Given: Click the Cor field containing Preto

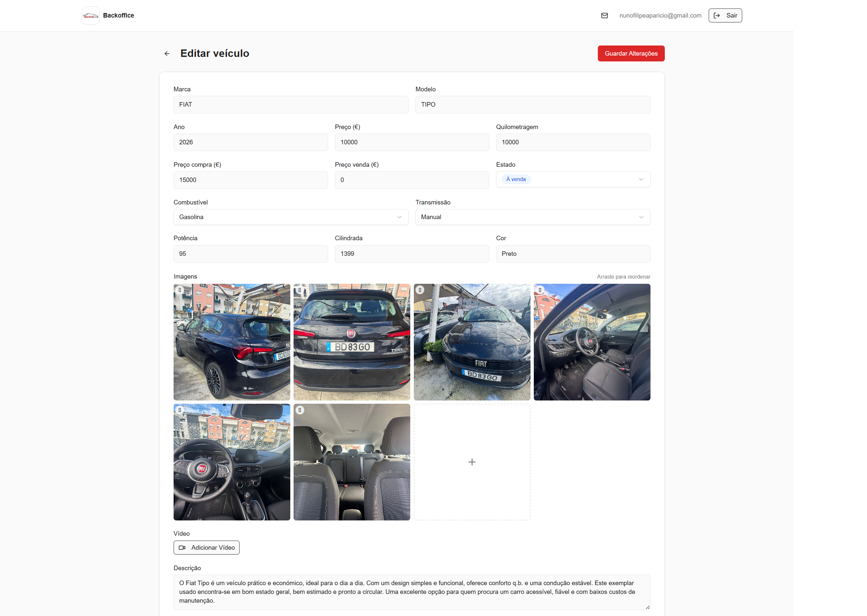Looking at the screenshot, I should point(573,254).
